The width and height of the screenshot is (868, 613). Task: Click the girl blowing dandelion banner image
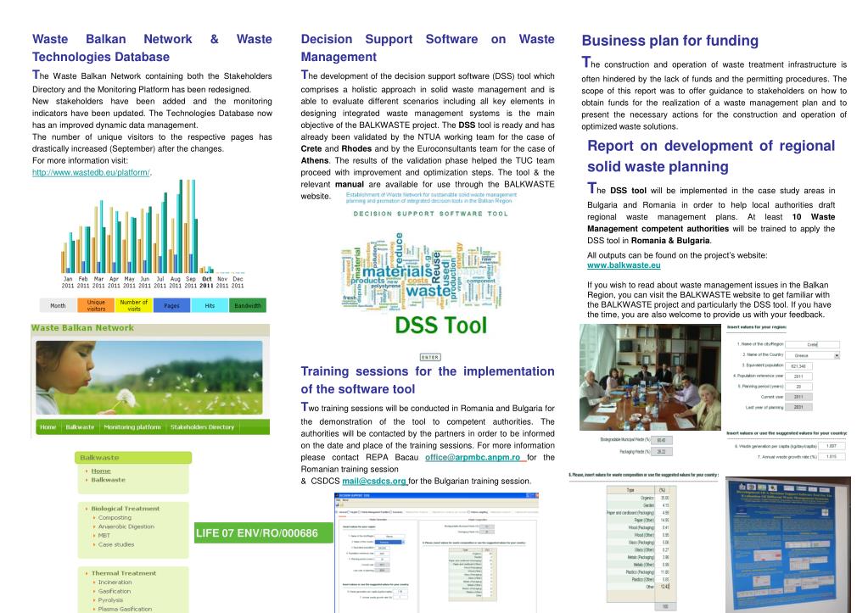click(x=149, y=378)
